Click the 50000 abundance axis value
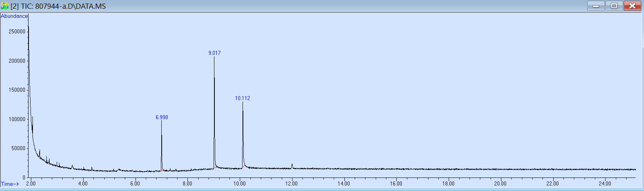Screen dimensions: 644x191 [x=18, y=149]
